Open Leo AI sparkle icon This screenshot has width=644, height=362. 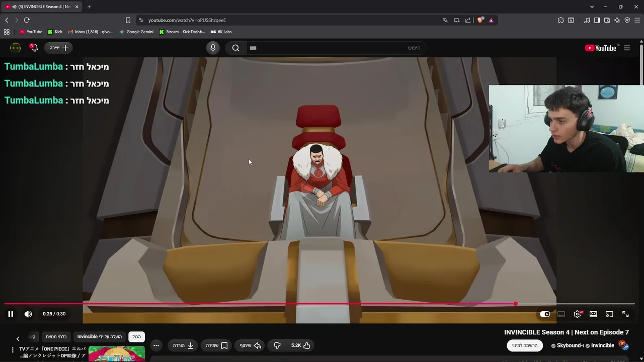point(617,20)
